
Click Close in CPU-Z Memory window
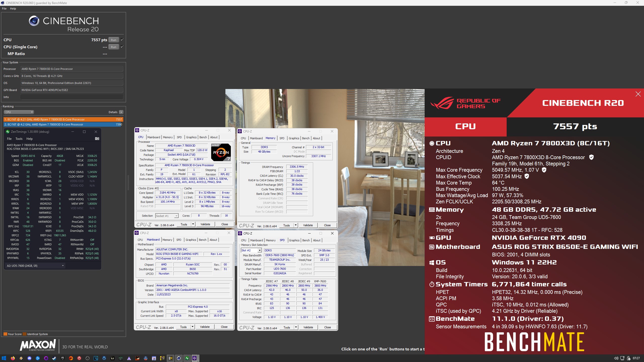pos(327,225)
